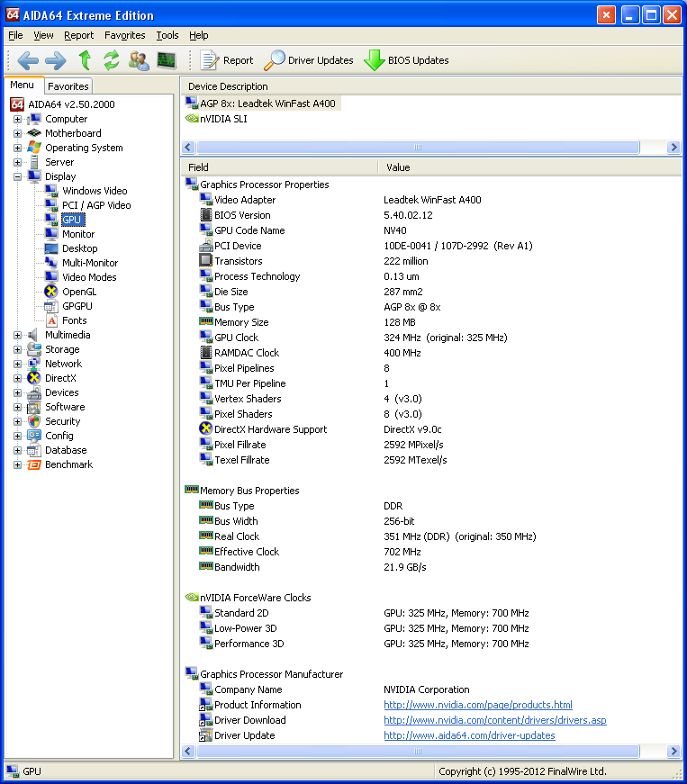Select AGP 8x: Leadtek WinFast A400 device
This screenshot has width=687, height=784.
pos(267,104)
